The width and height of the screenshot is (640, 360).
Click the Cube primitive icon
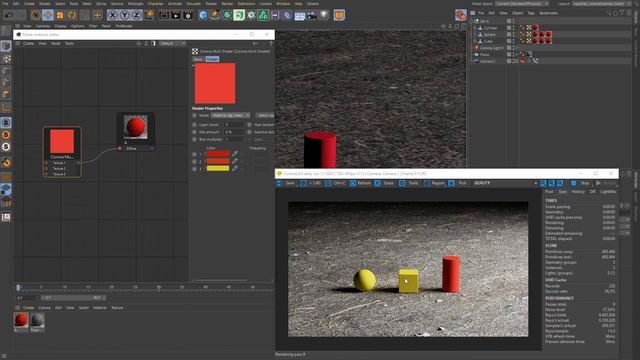click(203, 16)
